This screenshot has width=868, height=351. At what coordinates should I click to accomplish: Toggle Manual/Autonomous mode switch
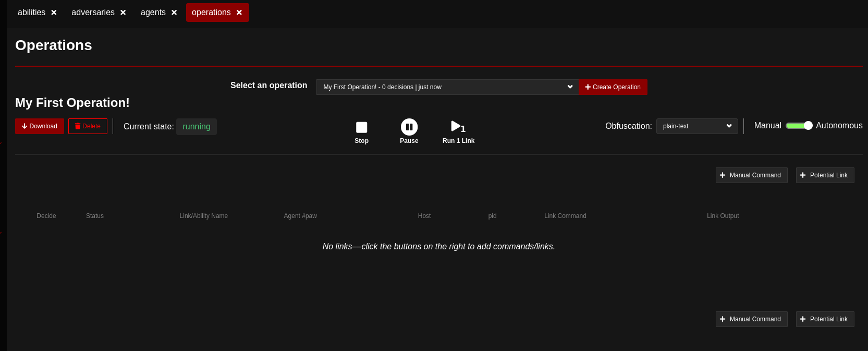799,126
